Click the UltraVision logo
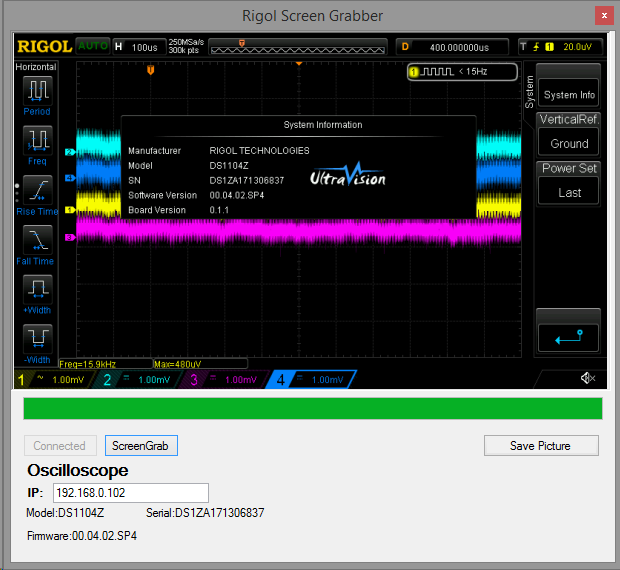 [x=348, y=175]
